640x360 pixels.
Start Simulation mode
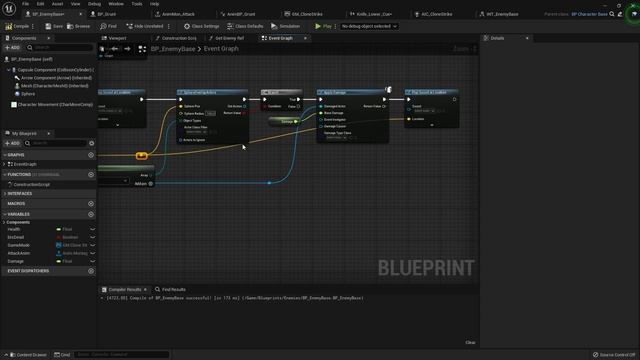tap(285, 26)
